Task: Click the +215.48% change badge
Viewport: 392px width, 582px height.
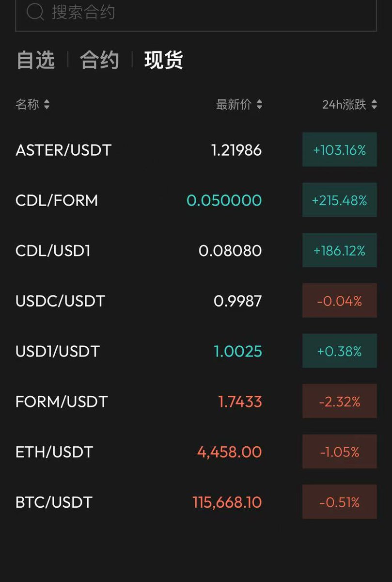Action: [339, 200]
